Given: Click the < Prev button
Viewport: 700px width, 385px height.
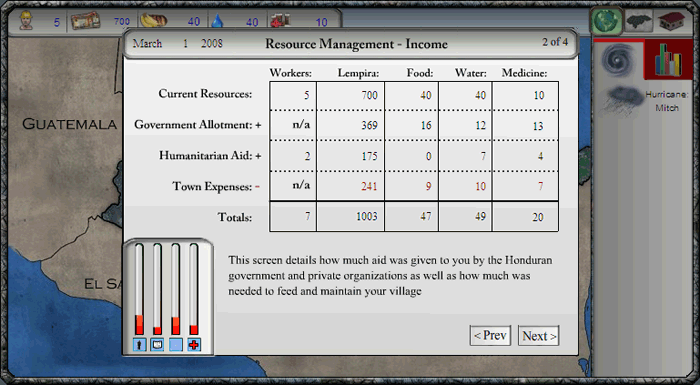Looking at the screenshot, I should click(x=490, y=335).
